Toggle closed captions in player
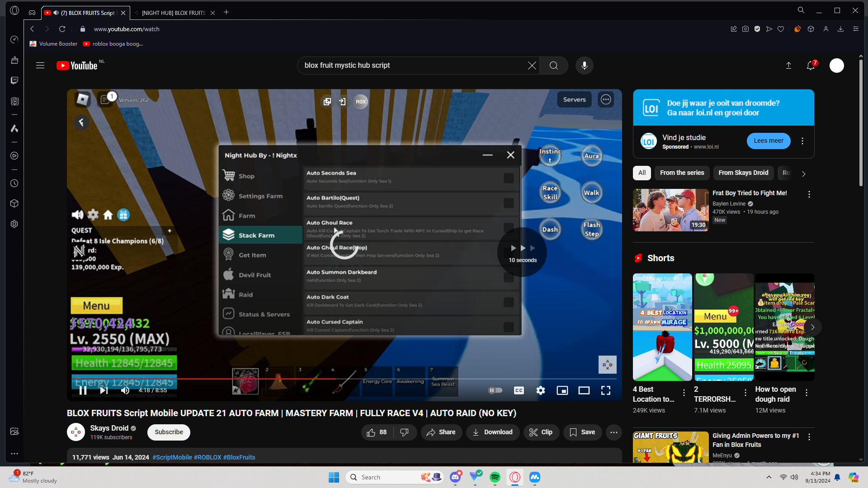The height and width of the screenshot is (488, 868). [519, 390]
